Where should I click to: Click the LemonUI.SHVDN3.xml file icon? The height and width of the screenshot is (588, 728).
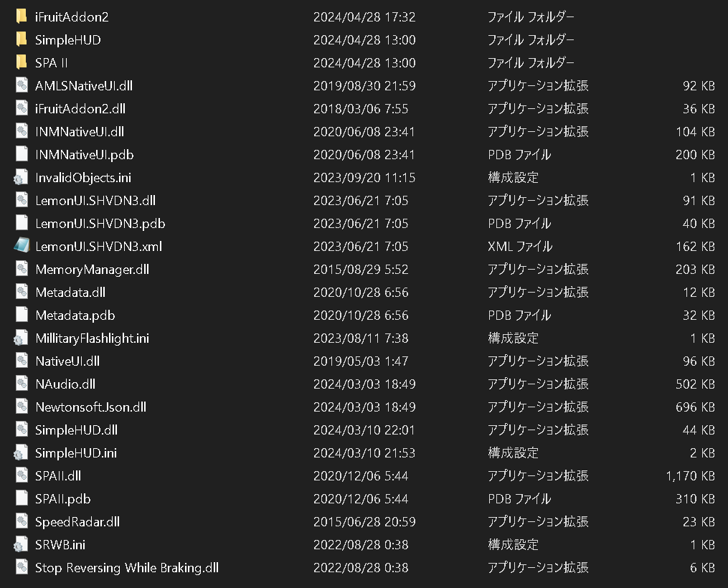point(22,246)
